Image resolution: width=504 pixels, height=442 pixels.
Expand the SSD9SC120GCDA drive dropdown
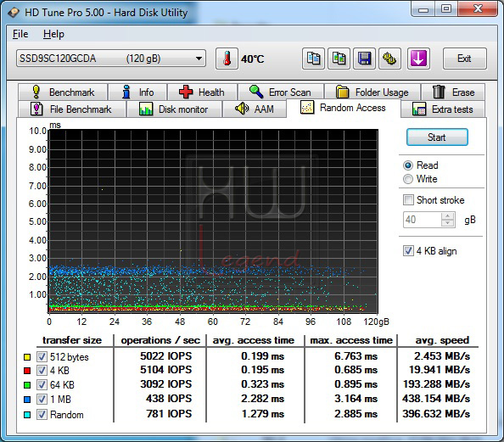tap(199, 59)
